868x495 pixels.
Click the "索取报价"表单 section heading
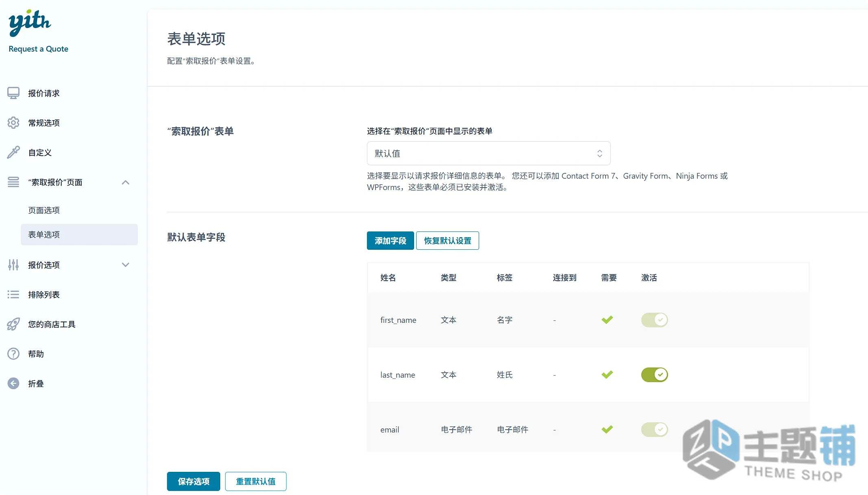tap(200, 131)
